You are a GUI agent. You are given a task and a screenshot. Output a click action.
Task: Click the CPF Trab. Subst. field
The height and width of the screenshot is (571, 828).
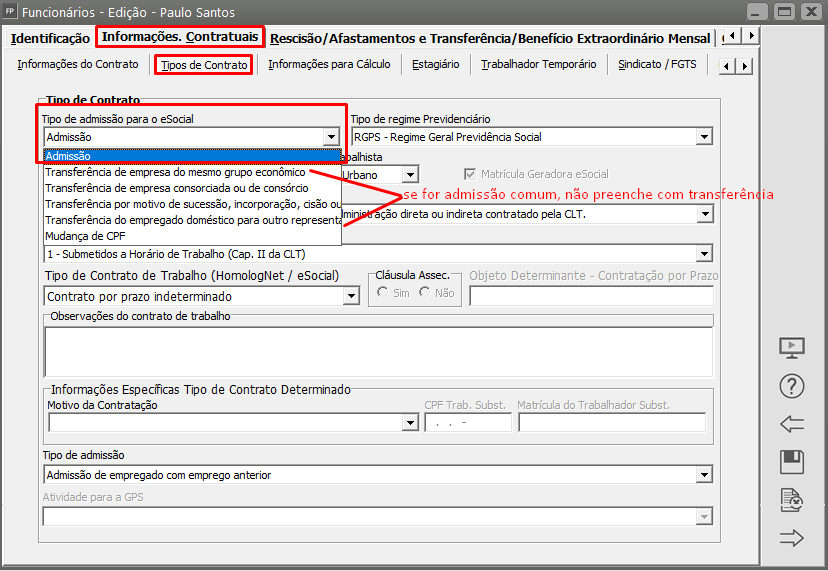pyautogui.click(x=468, y=423)
